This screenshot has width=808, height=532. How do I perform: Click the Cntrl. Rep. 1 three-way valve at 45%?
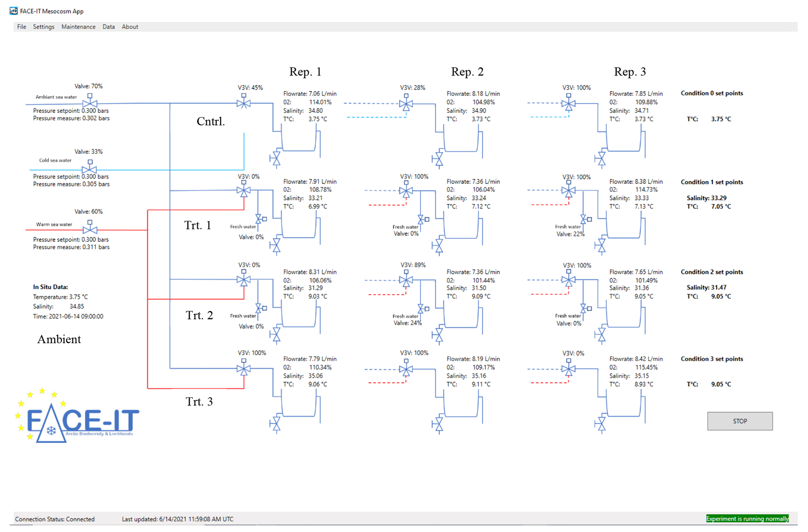tap(244, 103)
